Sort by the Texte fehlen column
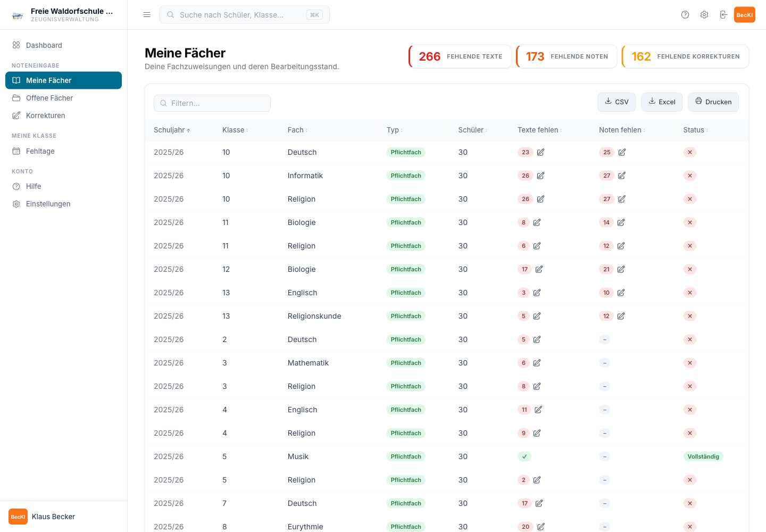The width and height of the screenshot is (766, 532). [x=540, y=130]
